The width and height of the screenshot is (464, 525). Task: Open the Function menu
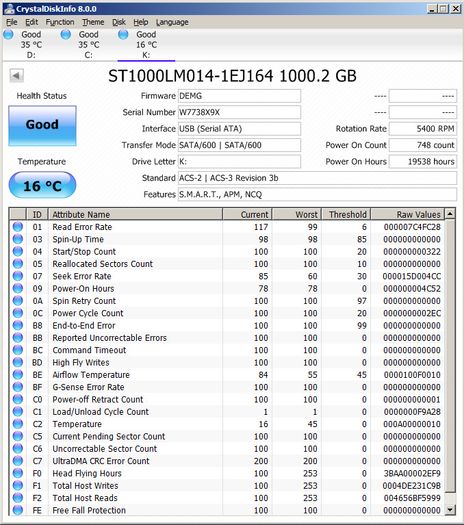click(x=60, y=22)
